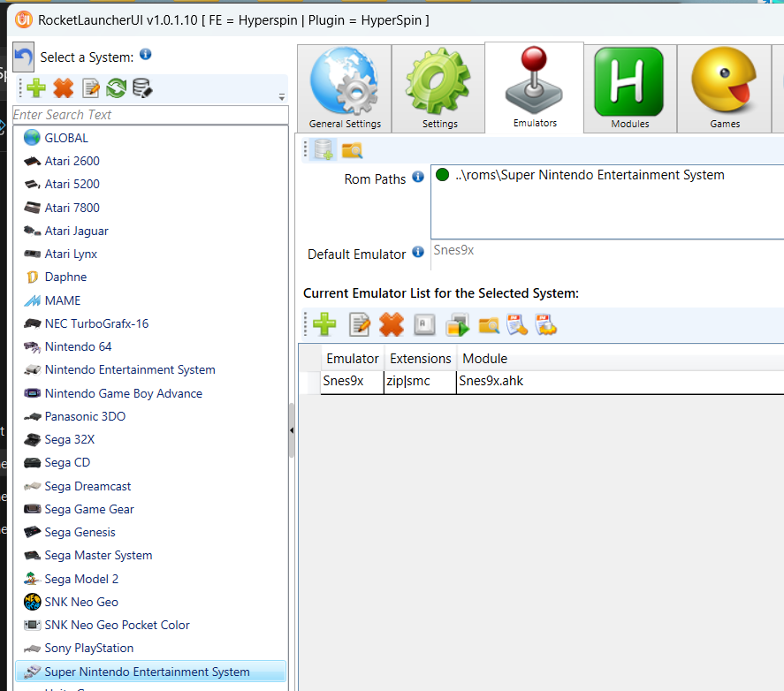
Task: Select Nintendo Entertainment System entry
Action: (150, 370)
